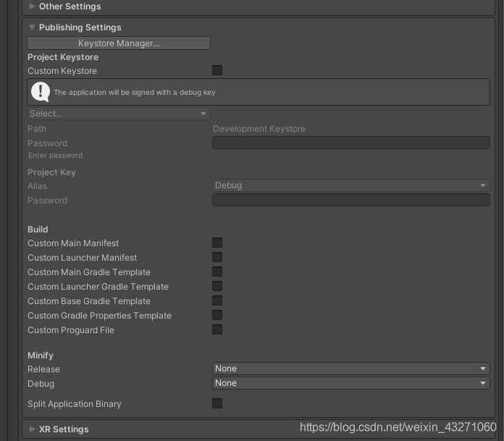Screen dimensions: 504x441
Task: Click the Project Keystore Password field
Action: click(x=351, y=143)
